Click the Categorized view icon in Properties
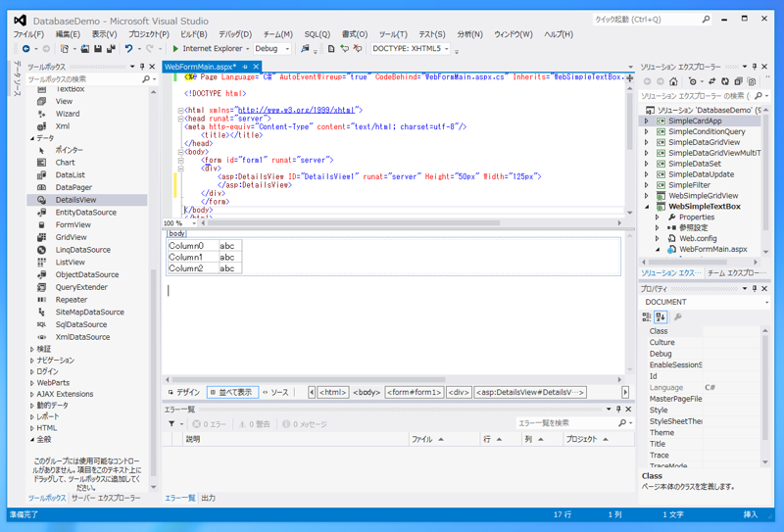The image size is (784, 532). coord(647,316)
